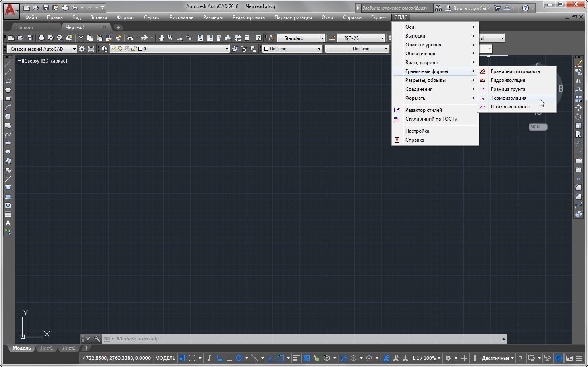
Task: Select the Line drawing tool
Action: point(8,63)
